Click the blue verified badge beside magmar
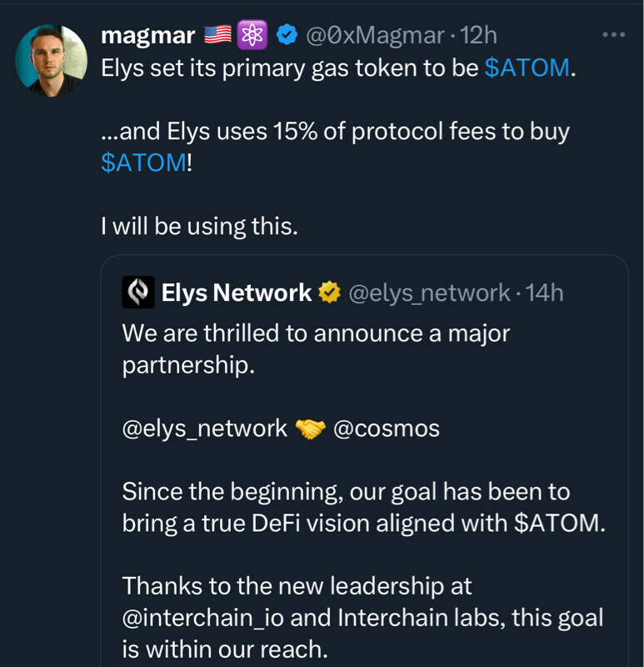Image resolution: width=644 pixels, height=667 pixels. click(x=287, y=35)
